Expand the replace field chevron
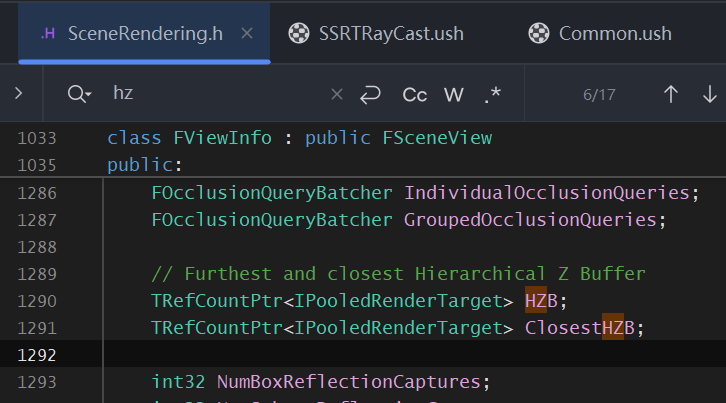Viewport: 726px width, 403px height. 19,94
